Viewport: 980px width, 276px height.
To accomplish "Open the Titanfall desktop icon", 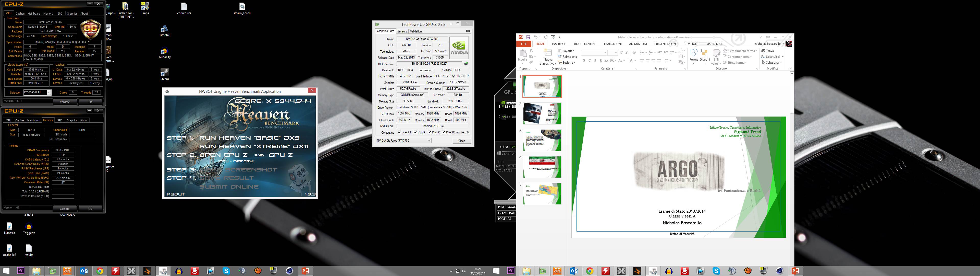I will 164,31.
